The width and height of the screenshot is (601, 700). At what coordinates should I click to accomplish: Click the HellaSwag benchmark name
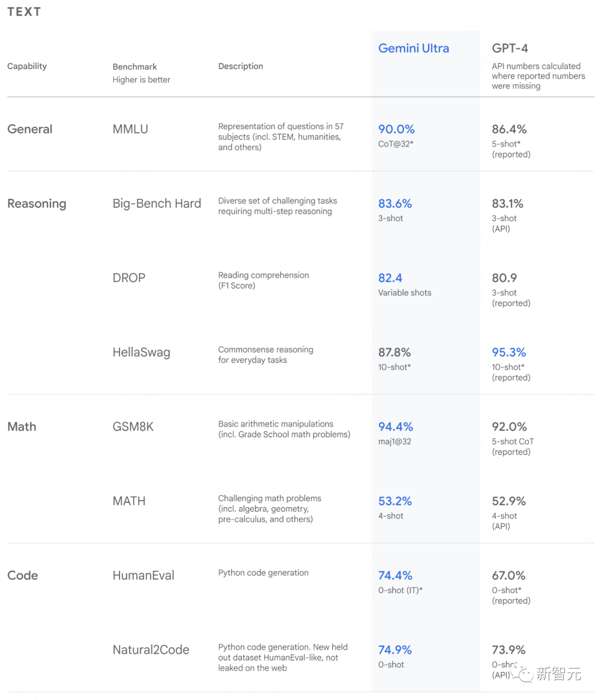(x=141, y=353)
